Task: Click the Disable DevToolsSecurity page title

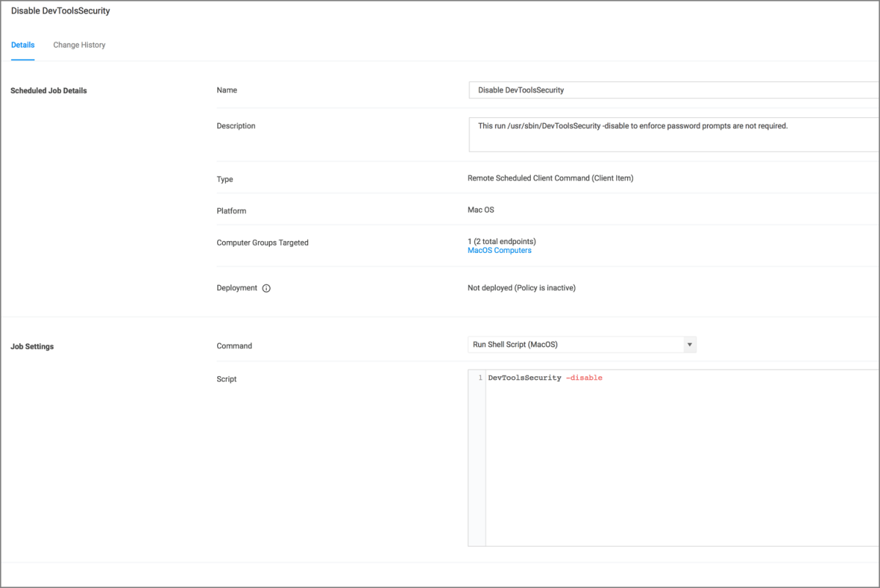Action: [x=61, y=12]
